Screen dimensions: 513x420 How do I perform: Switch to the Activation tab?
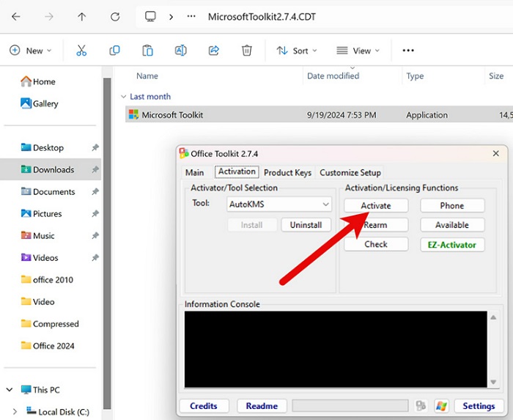(x=237, y=172)
